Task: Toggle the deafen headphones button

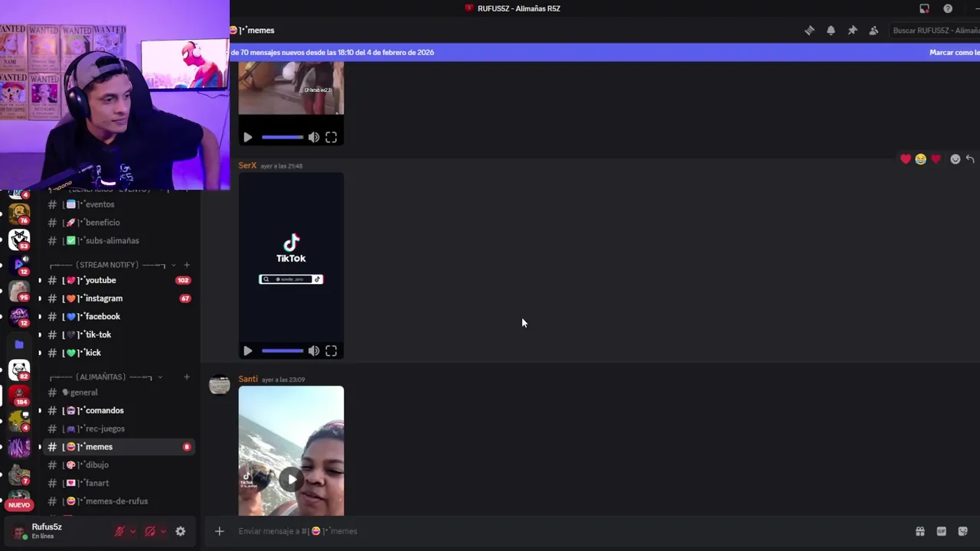Action: 150,531
